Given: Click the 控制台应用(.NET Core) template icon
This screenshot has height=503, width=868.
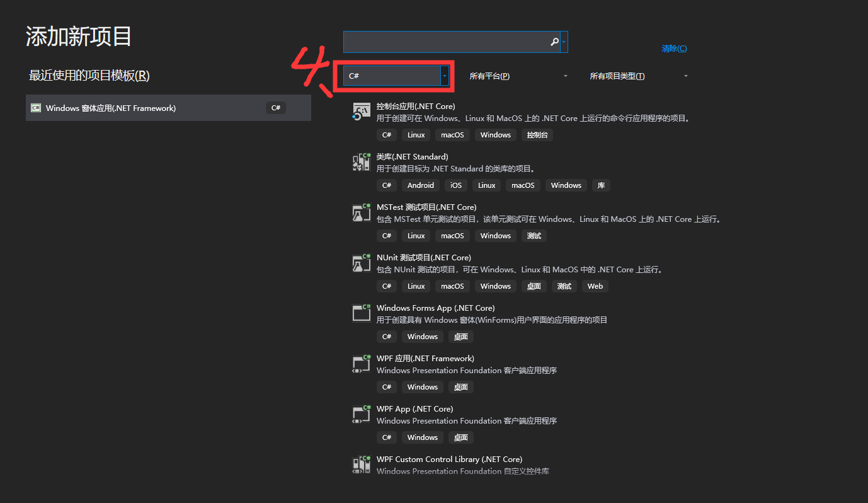Looking at the screenshot, I should 360,112.
